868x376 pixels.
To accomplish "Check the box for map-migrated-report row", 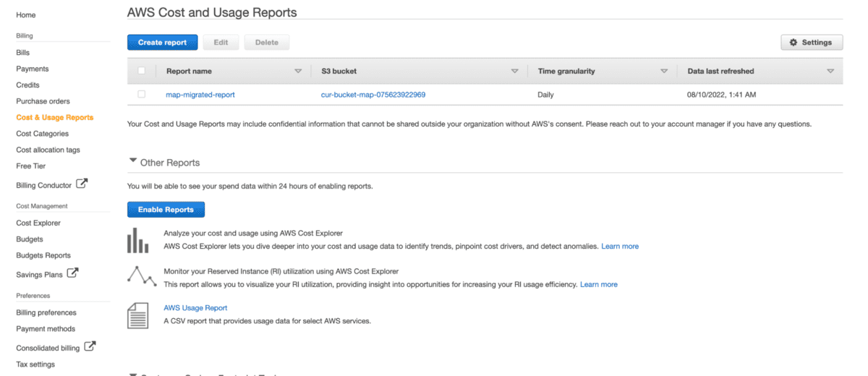I will tap(142, 94).
